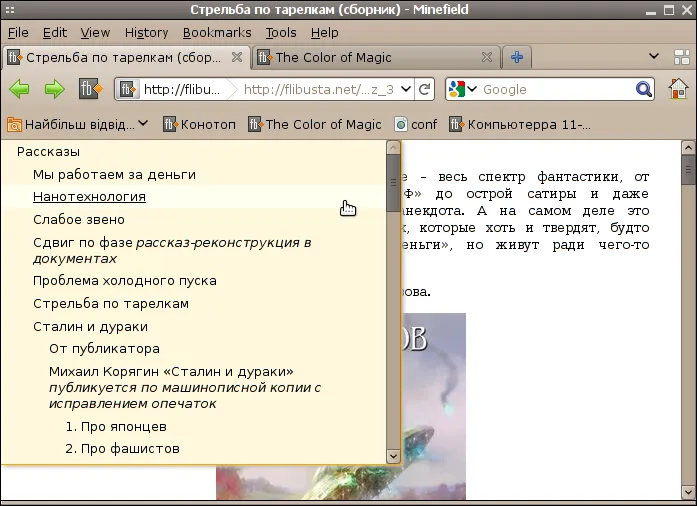Click the Конотоп bookmark

199,124
